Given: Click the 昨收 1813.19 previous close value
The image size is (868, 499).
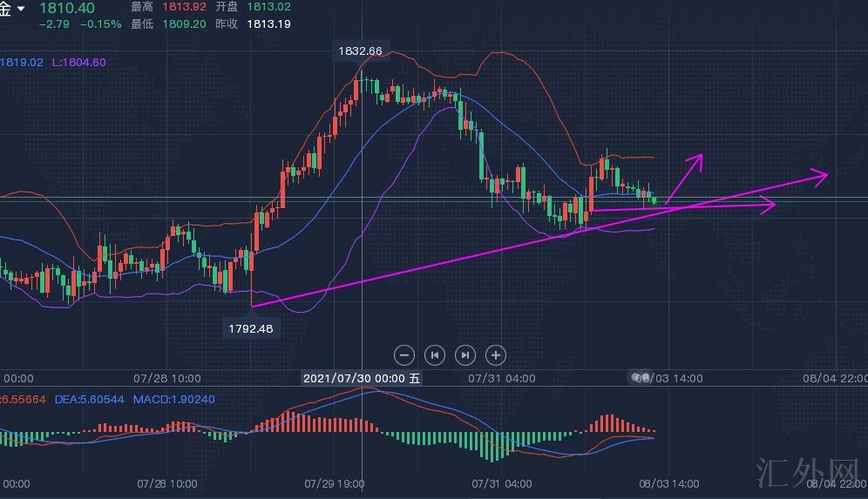Looking at the screenshot, I should [268, 24].
